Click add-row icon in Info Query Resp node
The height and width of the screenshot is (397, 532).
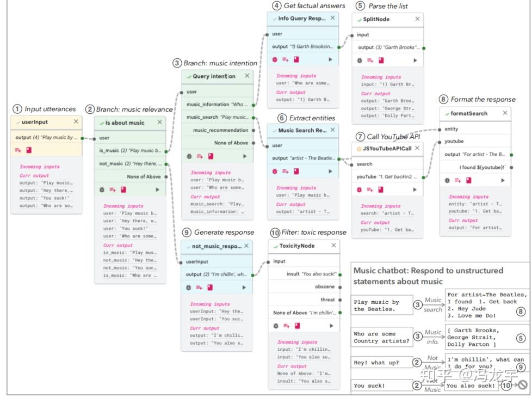tap(286, 60)
